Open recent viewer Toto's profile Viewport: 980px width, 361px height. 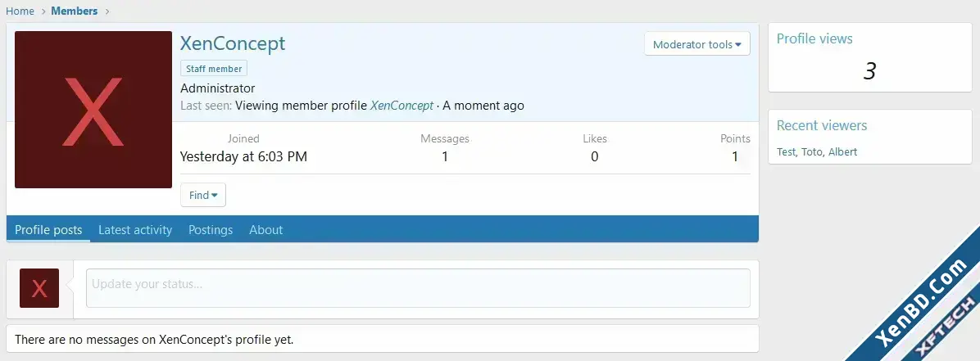click(x=812, y=151)
